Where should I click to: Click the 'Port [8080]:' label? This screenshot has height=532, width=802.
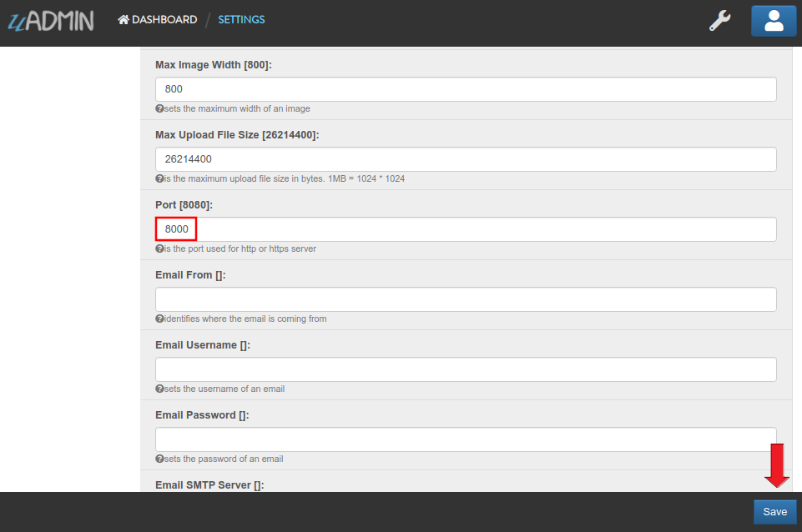(184, 205)
